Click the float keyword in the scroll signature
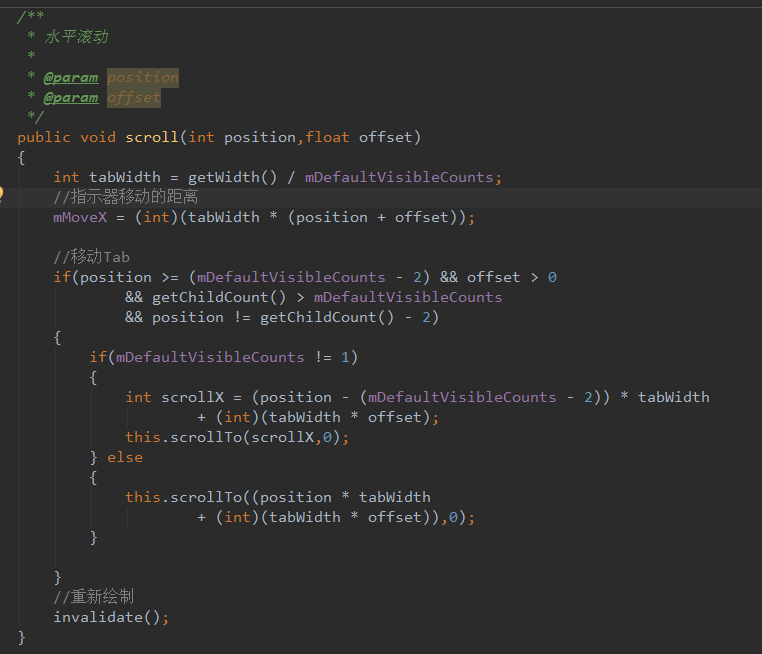762x654 pixels. click(327, 138)
